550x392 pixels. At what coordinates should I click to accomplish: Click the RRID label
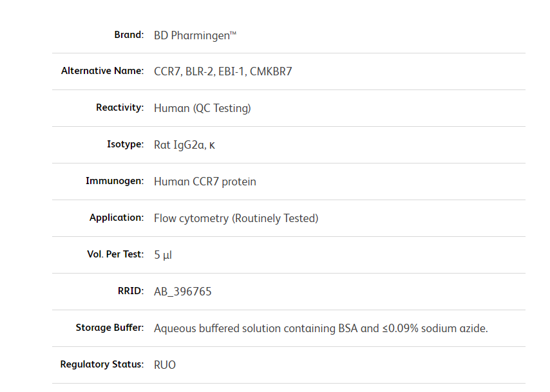coord(131,291)
